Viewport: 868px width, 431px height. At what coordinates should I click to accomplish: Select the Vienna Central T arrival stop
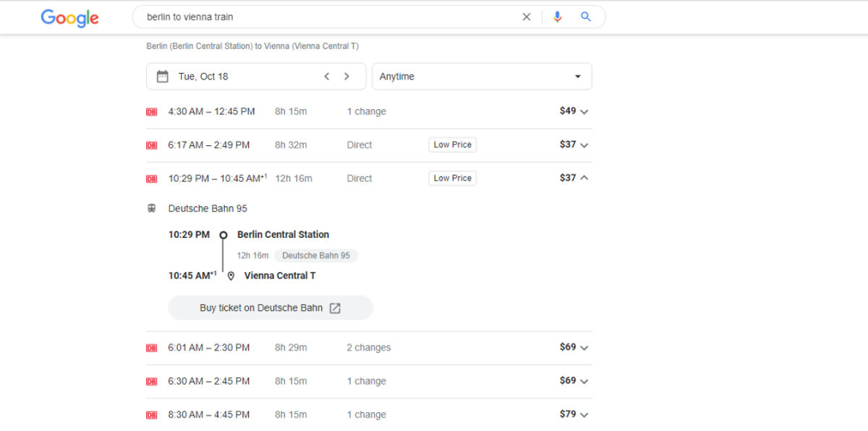[x=280, y=276]
